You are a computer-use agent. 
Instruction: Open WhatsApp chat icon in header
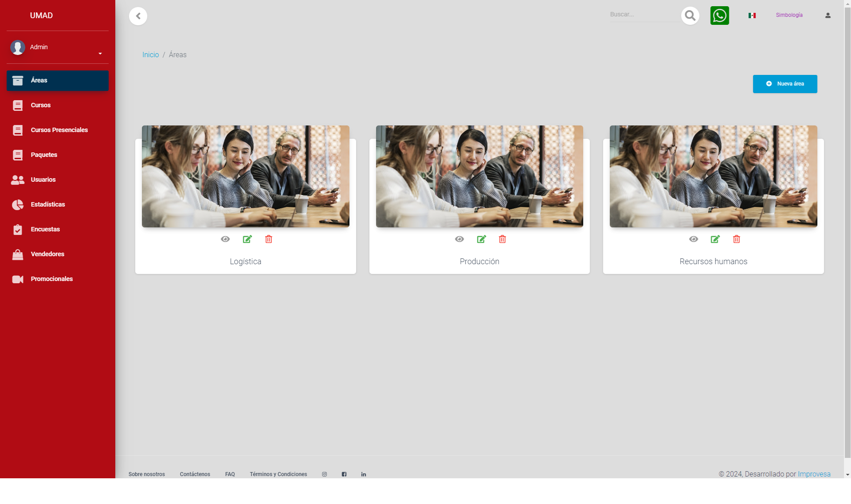point(719,16)
